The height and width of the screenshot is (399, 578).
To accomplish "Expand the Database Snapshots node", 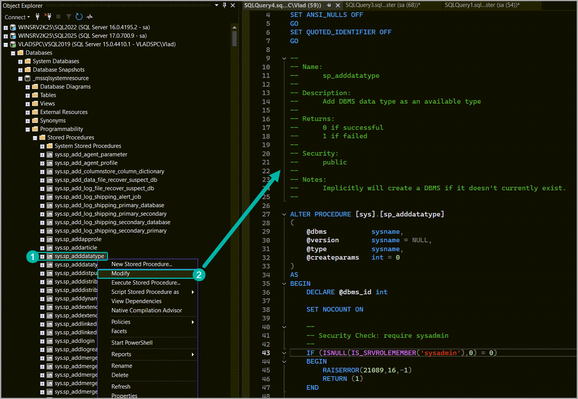I will coord(20,70).
